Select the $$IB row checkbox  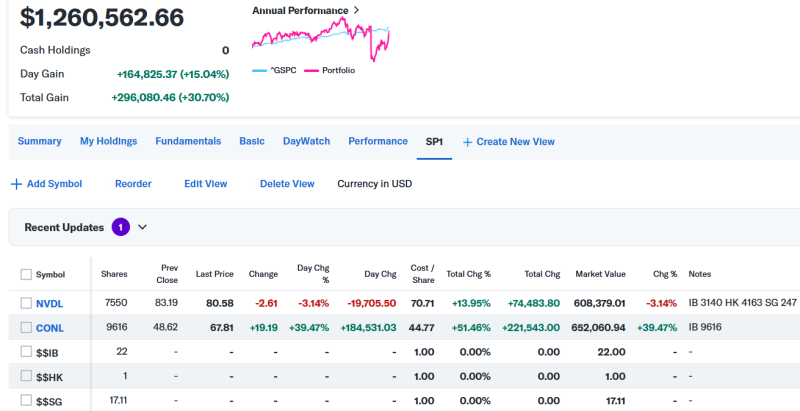[26, 351]
